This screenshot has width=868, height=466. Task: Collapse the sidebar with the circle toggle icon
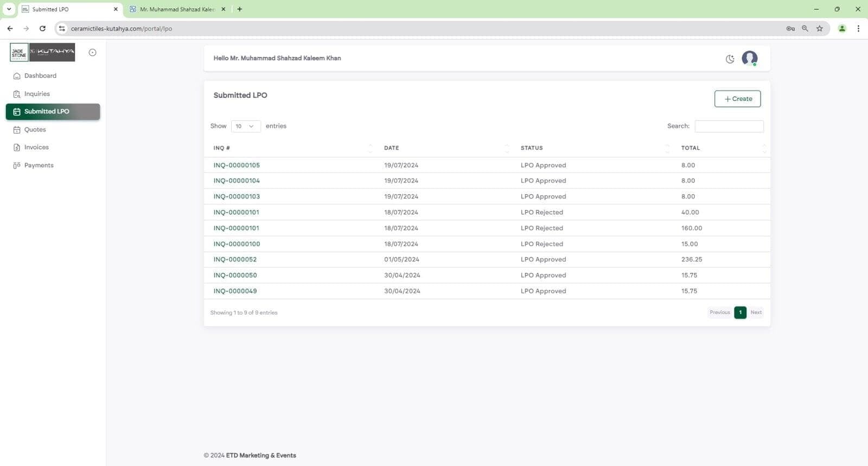tap(92, 53)
